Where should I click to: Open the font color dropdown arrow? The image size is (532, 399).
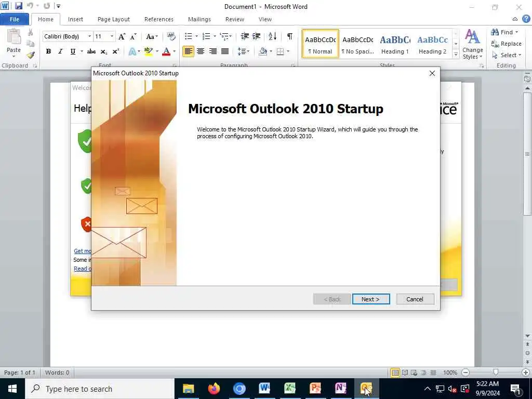tap(175, 51)
